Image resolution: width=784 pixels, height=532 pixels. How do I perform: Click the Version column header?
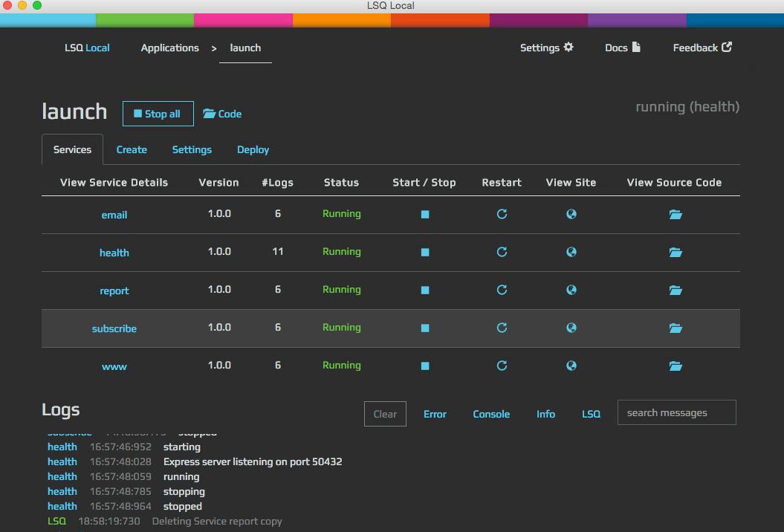(x=219, y=183)
